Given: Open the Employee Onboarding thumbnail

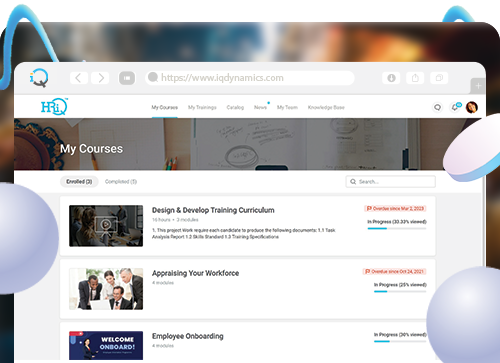Looking at the screenshot, I should [x=106, y=346].
